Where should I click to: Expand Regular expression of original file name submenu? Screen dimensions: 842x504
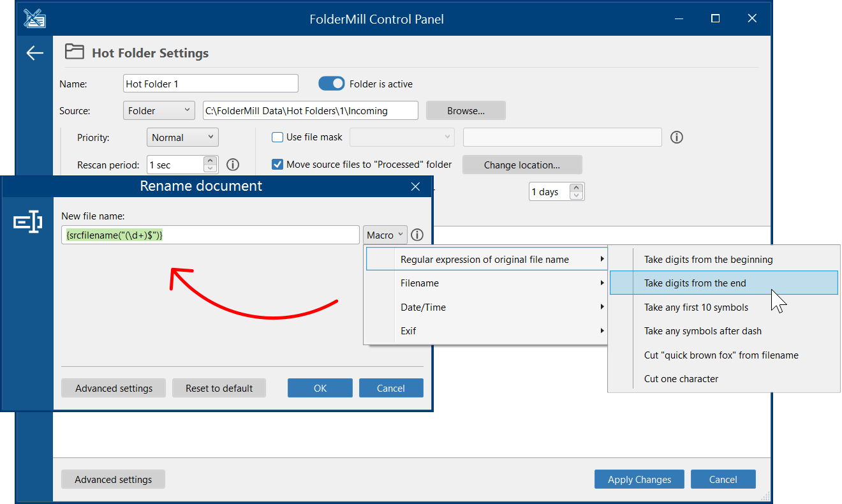click(485, 259)
